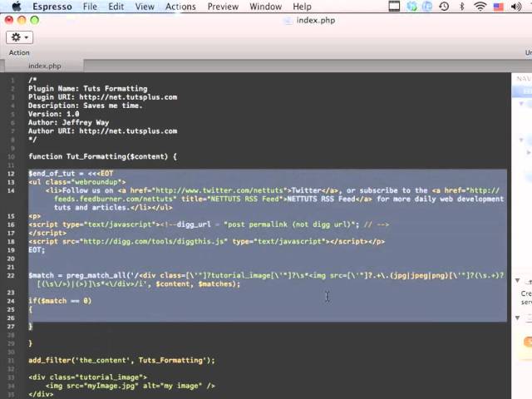Click the '<img src="myImage.jpg"' line
The height and width of the screenshot is (399, 532).
130,386
